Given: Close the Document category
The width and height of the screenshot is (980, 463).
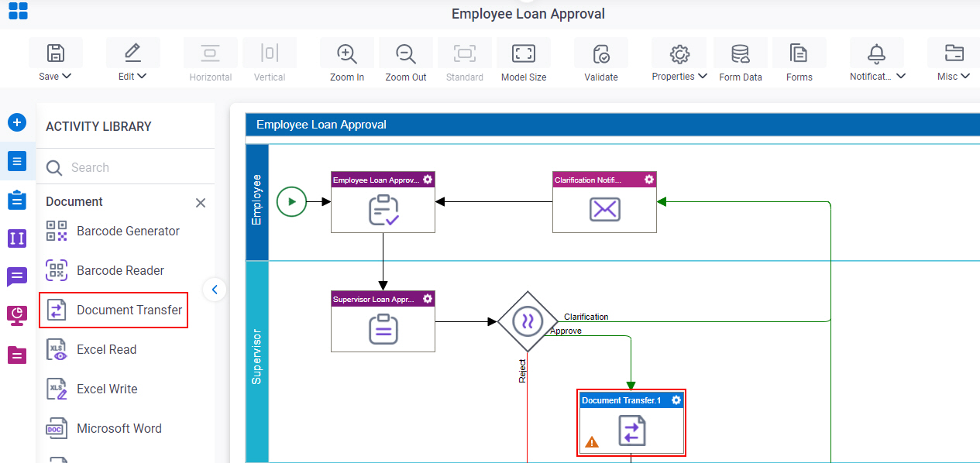Looking at the screenshot, I should pos(201,203).
